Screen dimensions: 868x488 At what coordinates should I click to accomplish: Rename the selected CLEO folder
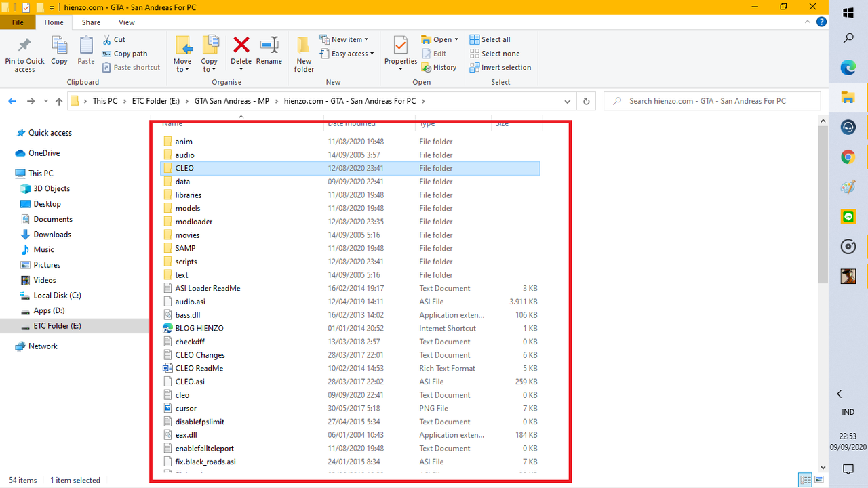tap(269, 52)
